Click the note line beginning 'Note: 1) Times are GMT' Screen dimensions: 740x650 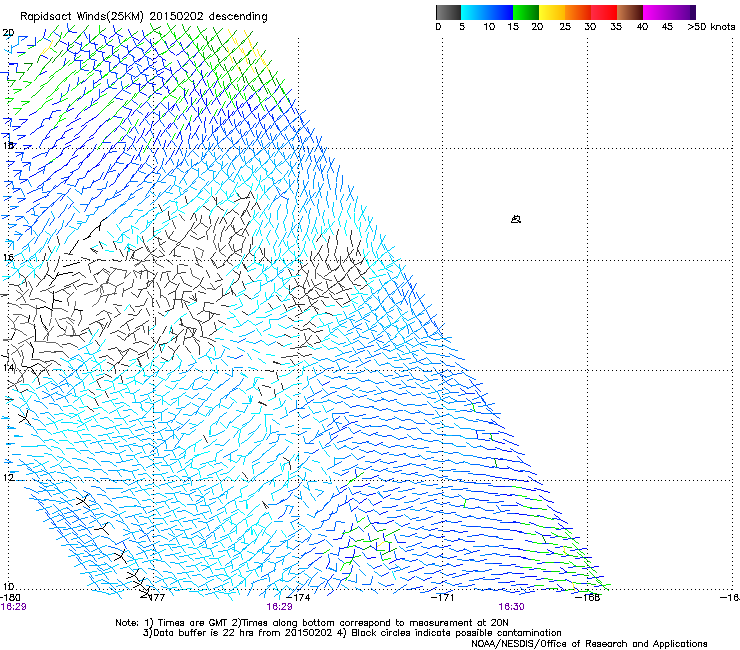(312, 623)
